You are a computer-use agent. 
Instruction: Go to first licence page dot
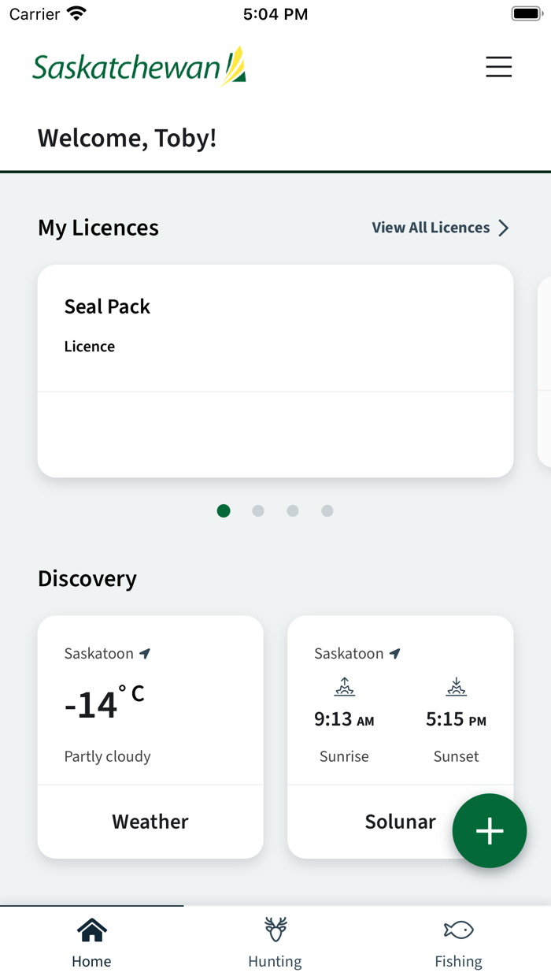224,510
